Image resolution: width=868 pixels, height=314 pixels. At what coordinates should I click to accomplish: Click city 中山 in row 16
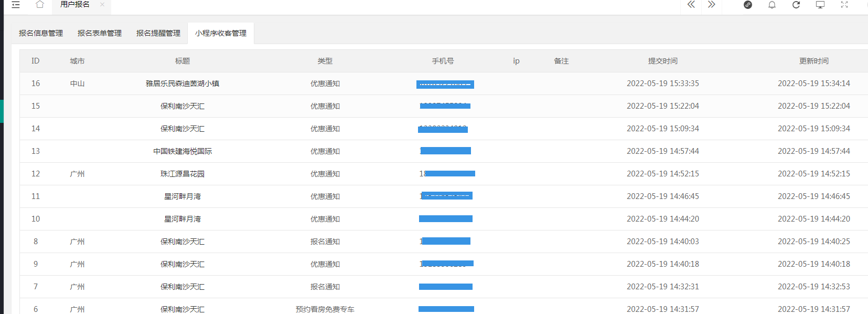point(77,83)
